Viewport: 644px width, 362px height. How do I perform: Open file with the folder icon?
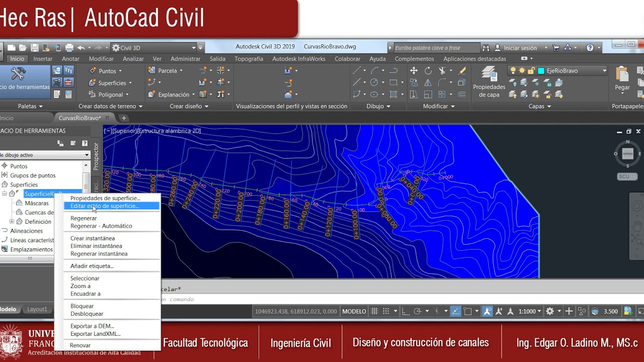point(23,48)
